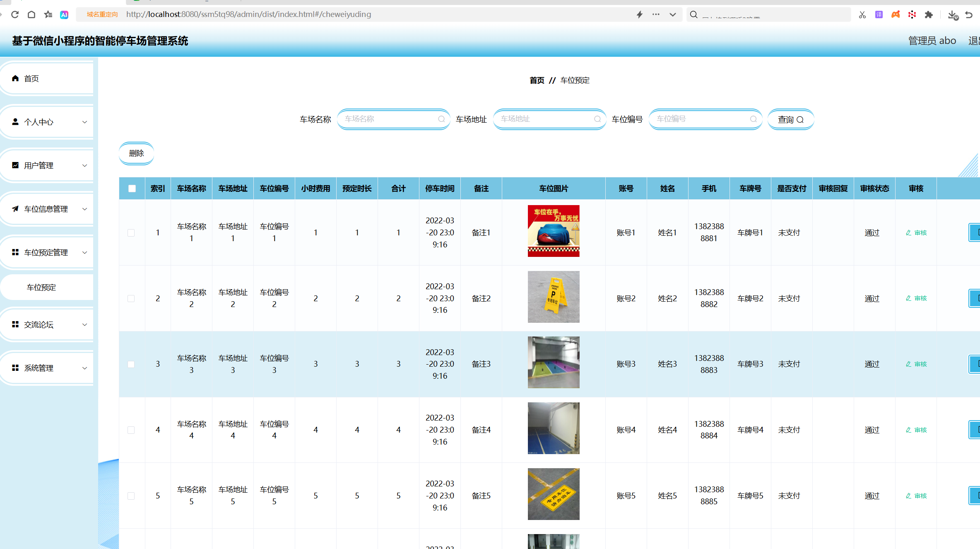Viewport: 980px width, 549px height.
Task: Open the row 4 blue parking space image
Action: coord(554,428)
